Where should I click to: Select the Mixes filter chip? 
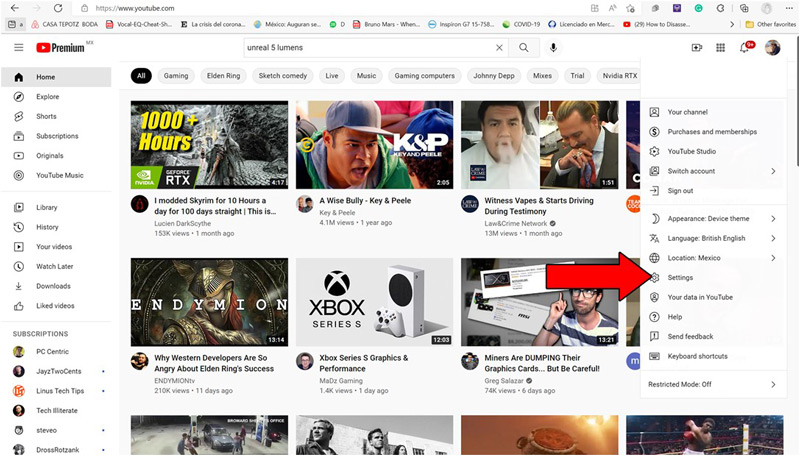point(542,75)
